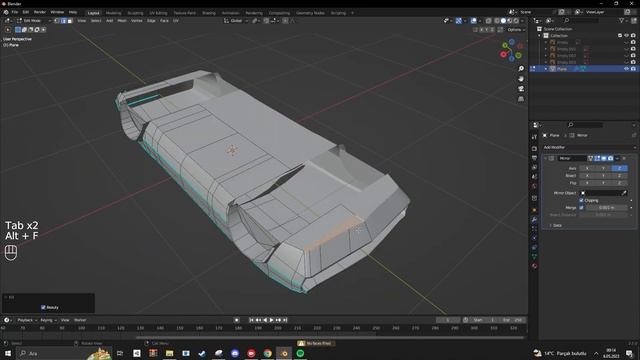
Task: Collapse the Collection tree in outliner
Action: point(540,36)
